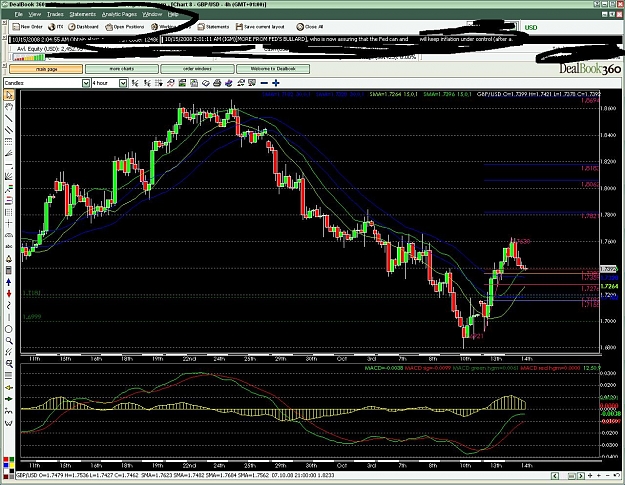Zoom out with the blue minus icon
The height and width of the screenshot is (485, 625).
264,83
